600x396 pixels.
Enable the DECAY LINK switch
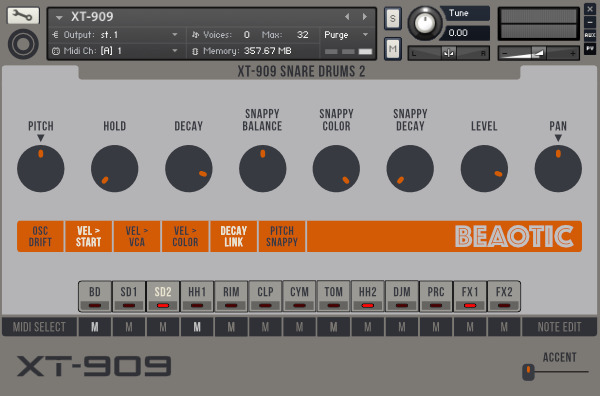click(x=233, y=236)
